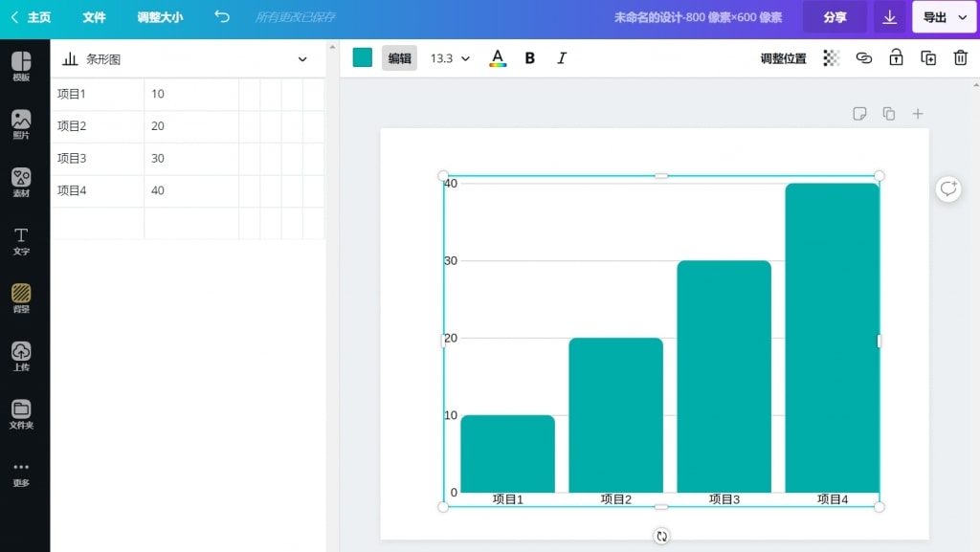
Task: Add a comment using the speech bubble icon
Action: [947, 188]
